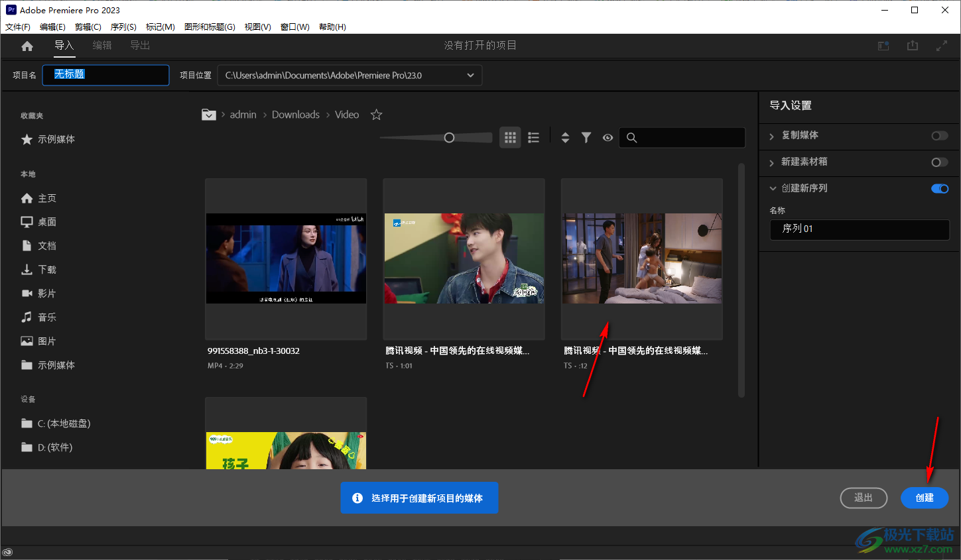Switch to list view icon
961x560 pixels.
[x=533, y=137]
